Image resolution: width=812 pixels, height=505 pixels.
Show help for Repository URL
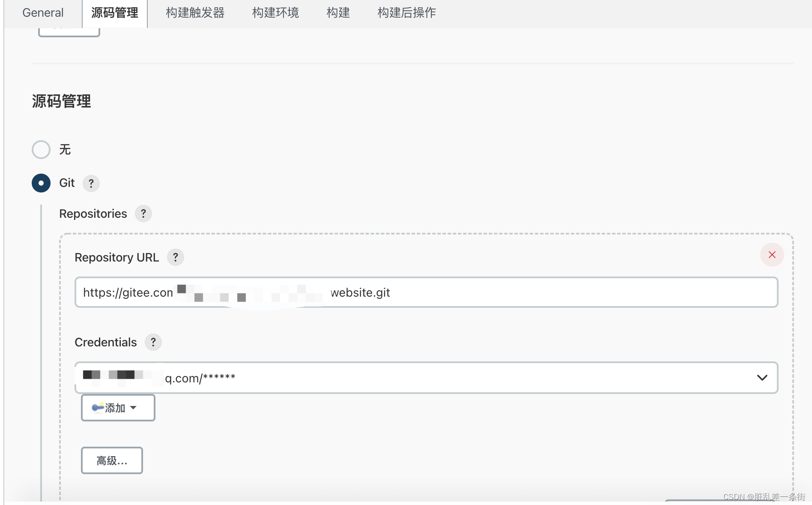click(175, 257)
